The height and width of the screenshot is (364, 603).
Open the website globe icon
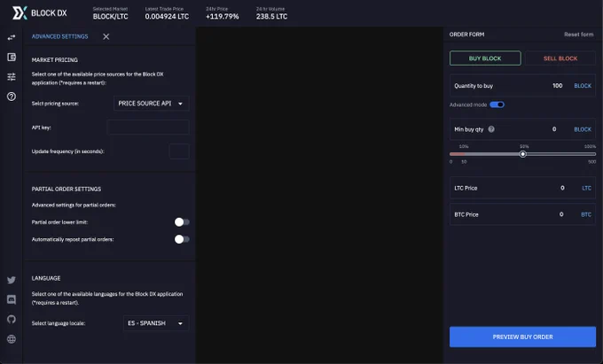pyautogui.click(x=12, y=339)
